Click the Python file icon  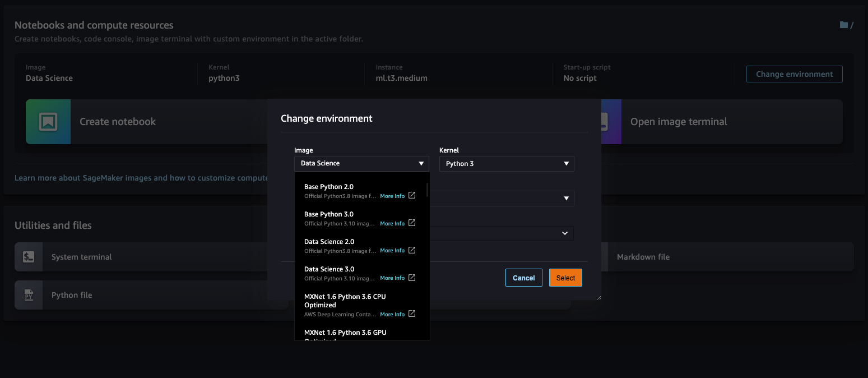pos(29,295)
